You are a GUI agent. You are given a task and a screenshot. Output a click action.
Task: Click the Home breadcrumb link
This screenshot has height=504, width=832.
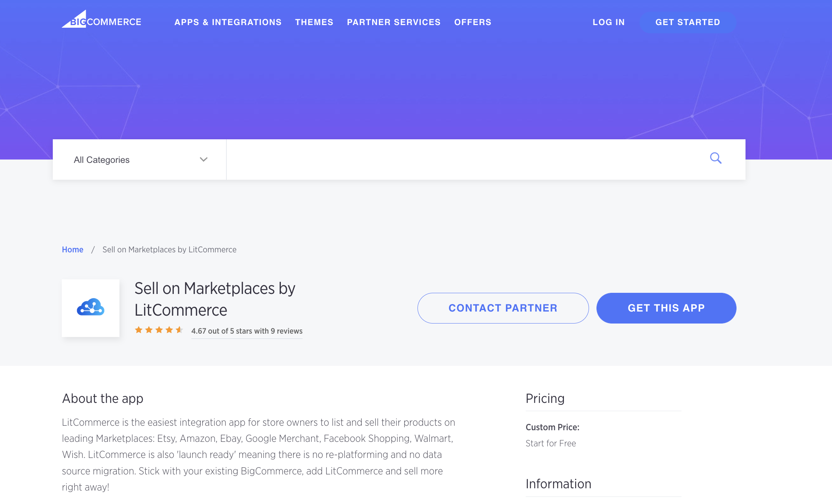coord(73,249)
